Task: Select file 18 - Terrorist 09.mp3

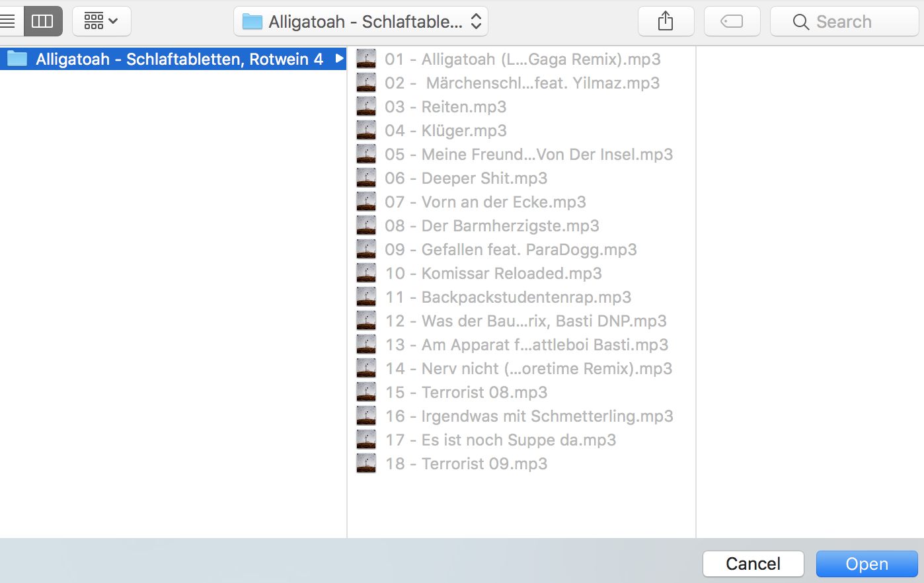Action: pyautogui.click(x=522, y=463)
